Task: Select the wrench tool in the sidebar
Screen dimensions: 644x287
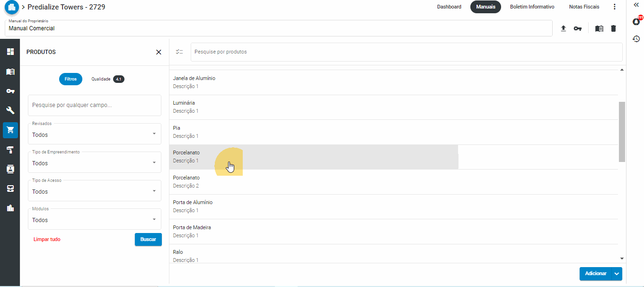Action: click(x=10, y=110)
